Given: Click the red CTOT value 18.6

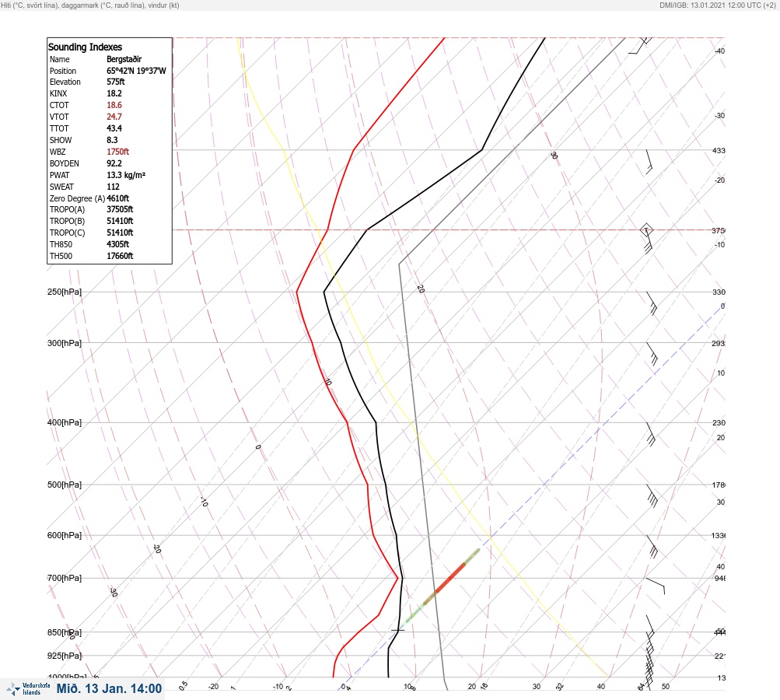Looking at the screenshot, I should coord(114,105).
